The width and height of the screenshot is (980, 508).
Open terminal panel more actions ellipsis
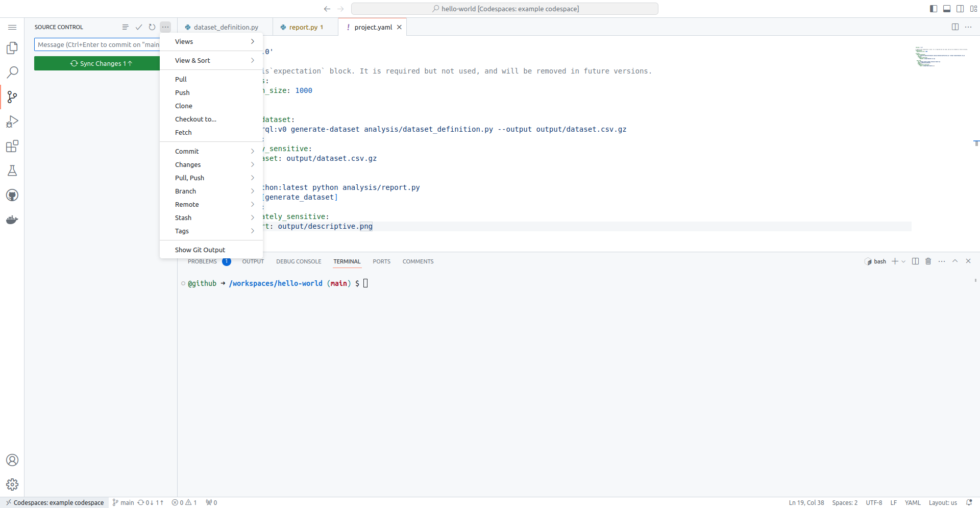pos(942,261)
